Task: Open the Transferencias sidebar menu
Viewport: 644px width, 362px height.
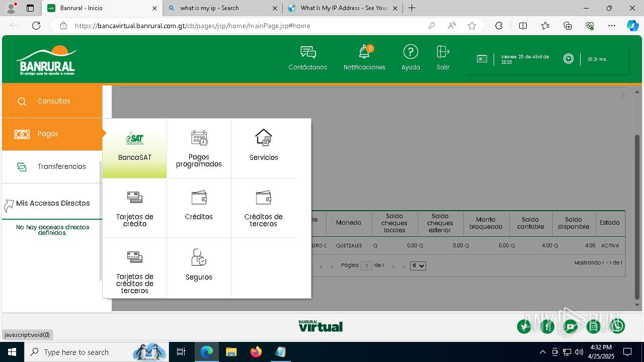Action: (x=52, y=167)
